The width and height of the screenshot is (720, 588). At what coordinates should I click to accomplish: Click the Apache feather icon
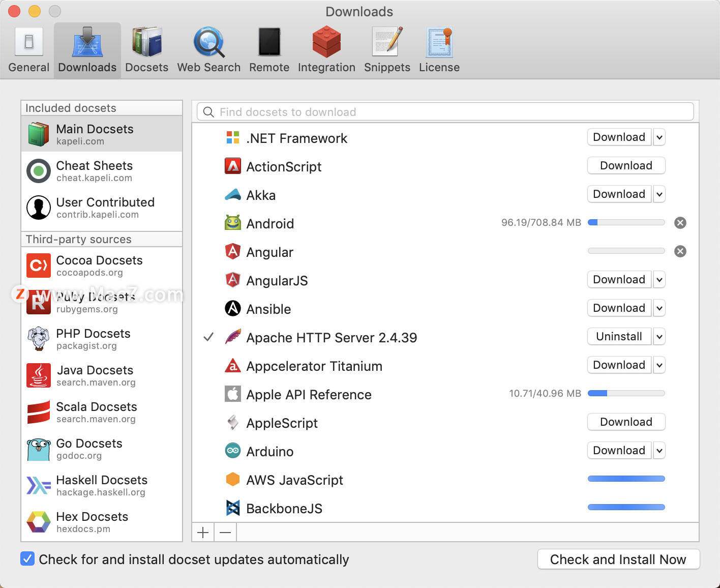coord(233,337)
